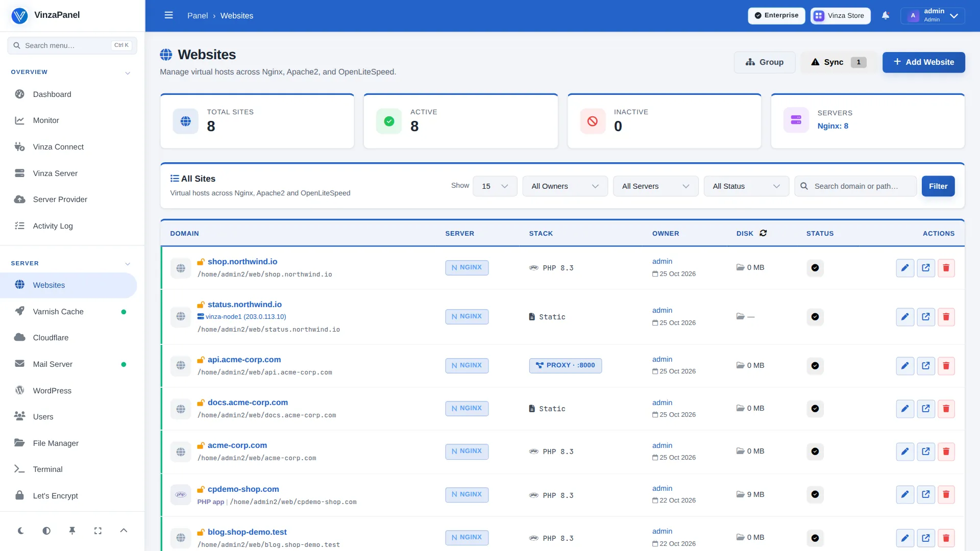This screenshot has height=551, width=980.
Task: Delete docs.acme-corp.com with the trash icon
Action: pos(946,409)
